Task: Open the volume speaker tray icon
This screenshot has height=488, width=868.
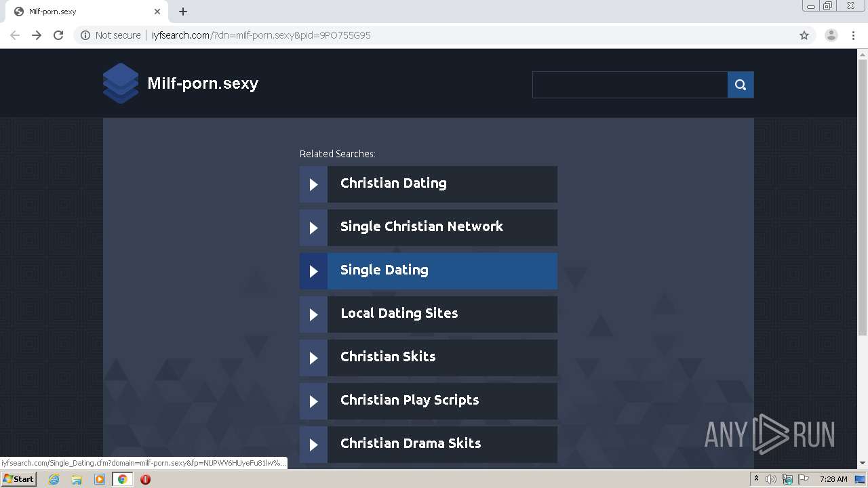Action: [771, 479]
